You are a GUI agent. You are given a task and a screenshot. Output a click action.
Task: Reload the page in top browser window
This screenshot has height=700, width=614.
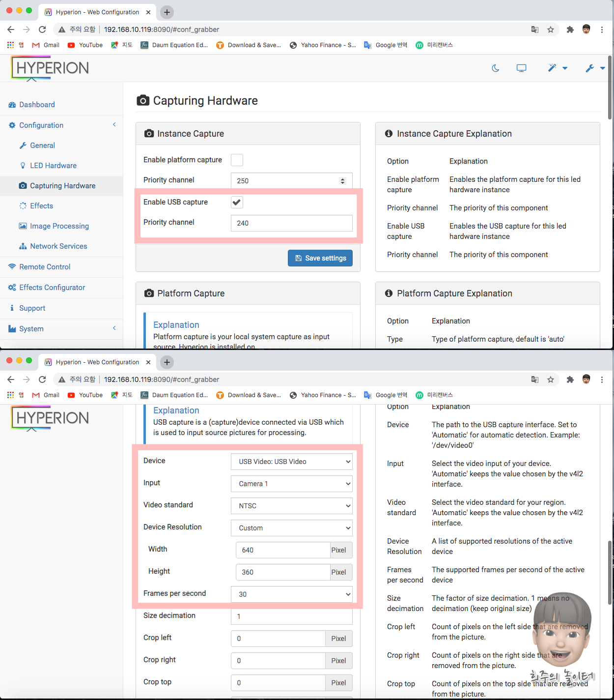[42, 29]
